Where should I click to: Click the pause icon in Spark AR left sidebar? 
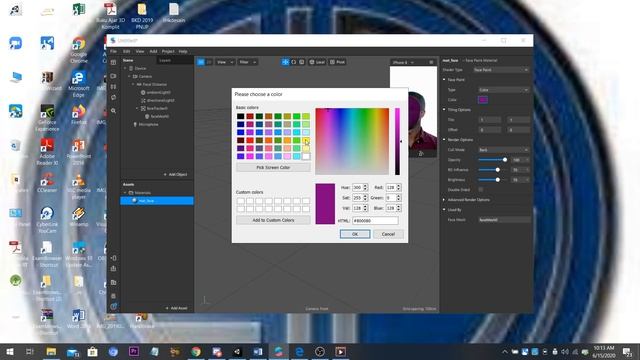tap(113, 87)
